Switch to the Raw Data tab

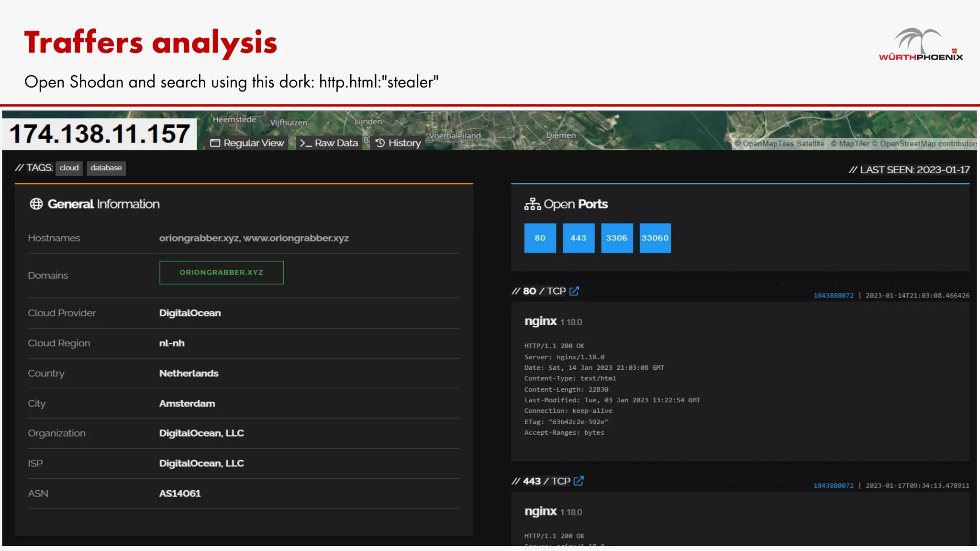(x=329, y=143)
